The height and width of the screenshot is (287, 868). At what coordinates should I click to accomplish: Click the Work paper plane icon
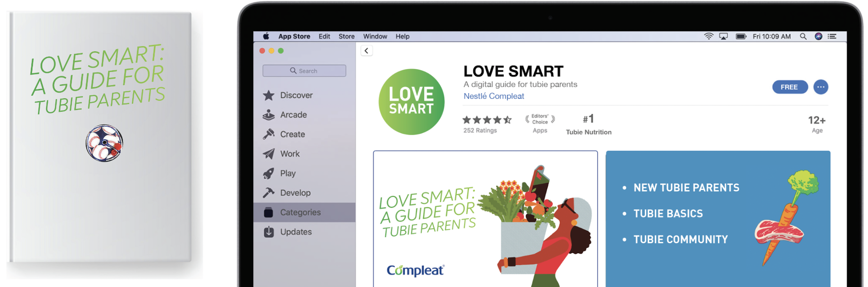[x=268, y=154]
